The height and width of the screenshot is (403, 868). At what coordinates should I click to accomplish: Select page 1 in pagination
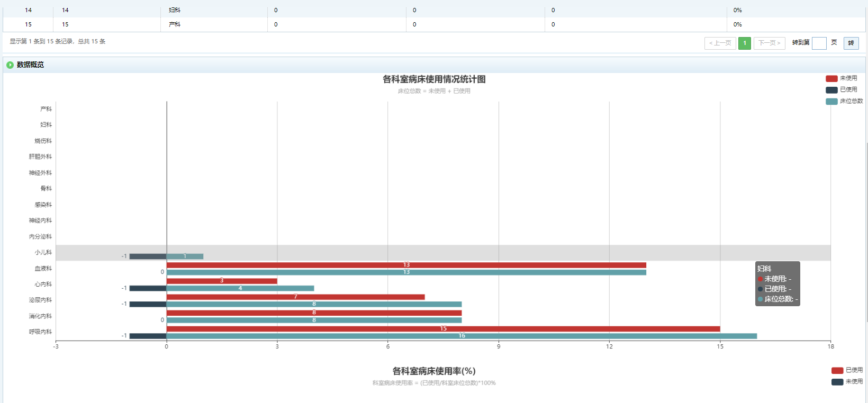(745, 43)
